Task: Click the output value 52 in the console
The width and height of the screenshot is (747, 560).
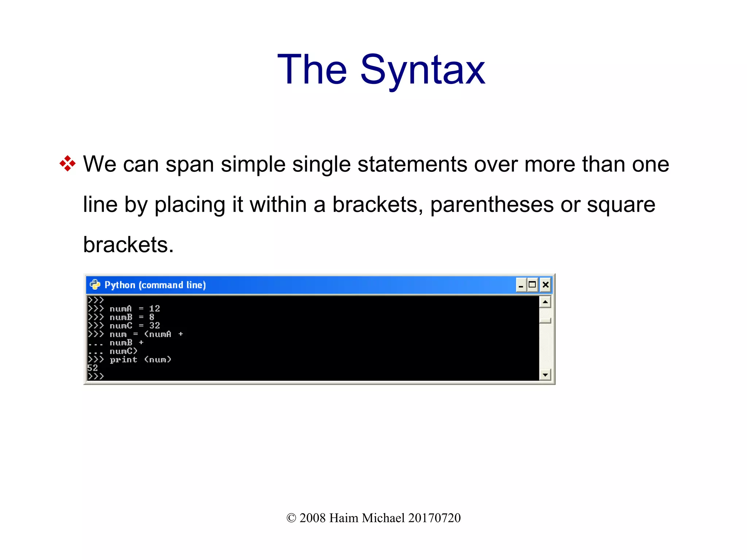Action: tap(93, 368)
